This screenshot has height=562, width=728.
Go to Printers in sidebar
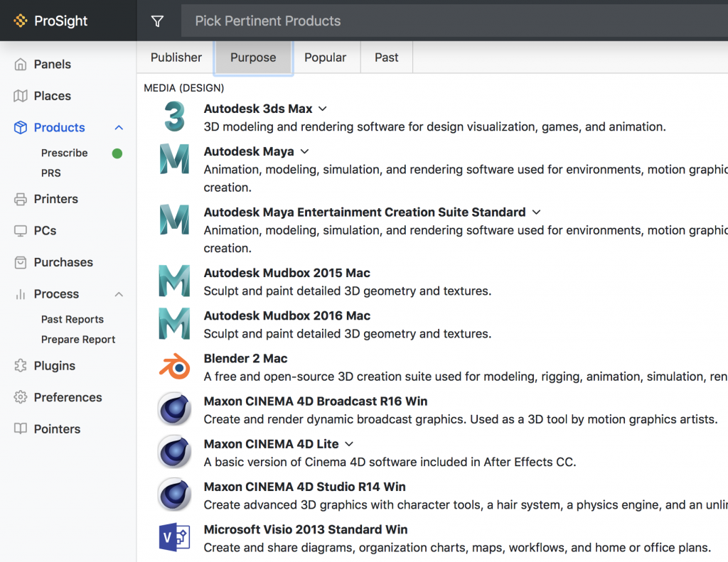(x=56, y=199)
